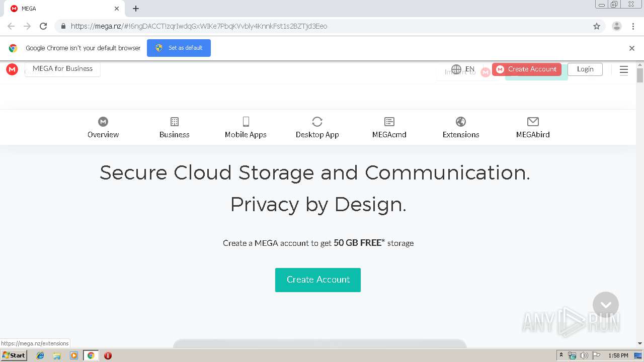
Task: Open the Extensions globe icon
Action: point(461,122)
